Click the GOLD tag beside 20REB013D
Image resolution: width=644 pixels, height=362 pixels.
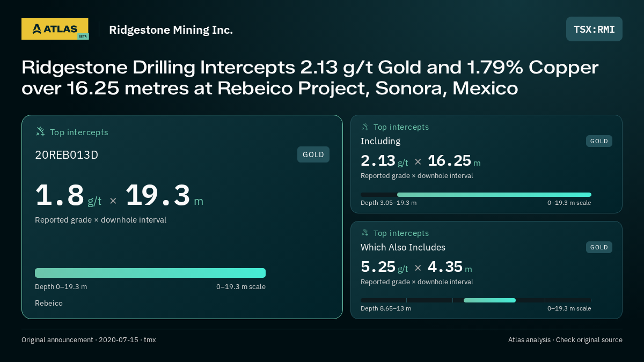pyautogui.click(x=313, y=154)
